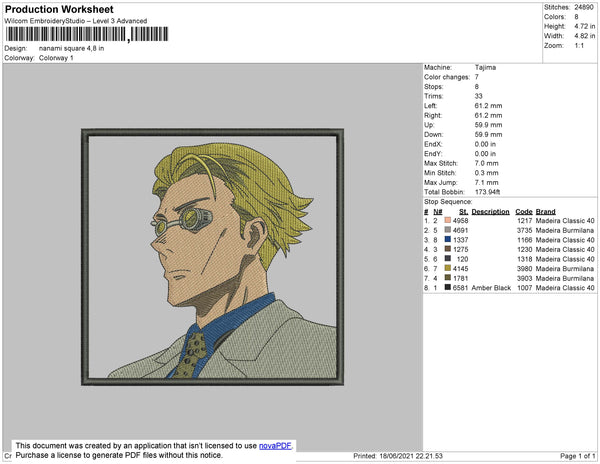The width and height of the screenshot is (600, 464).
Task: Click 'Wilcom EmbroideryStudio – Level 3 Advanced' text
Action: (x=76, y=21)
